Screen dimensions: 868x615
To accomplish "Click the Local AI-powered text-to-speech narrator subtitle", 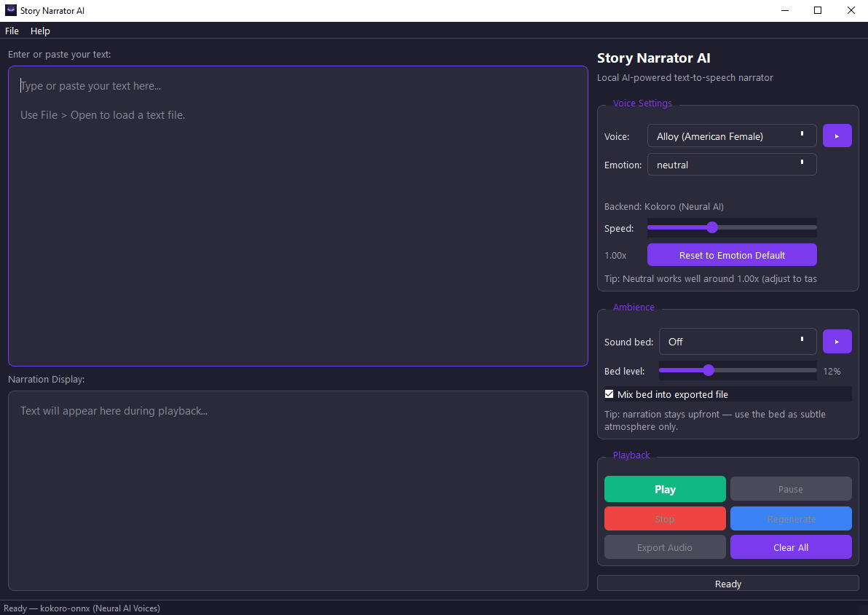I will click(x=684, y=77).
